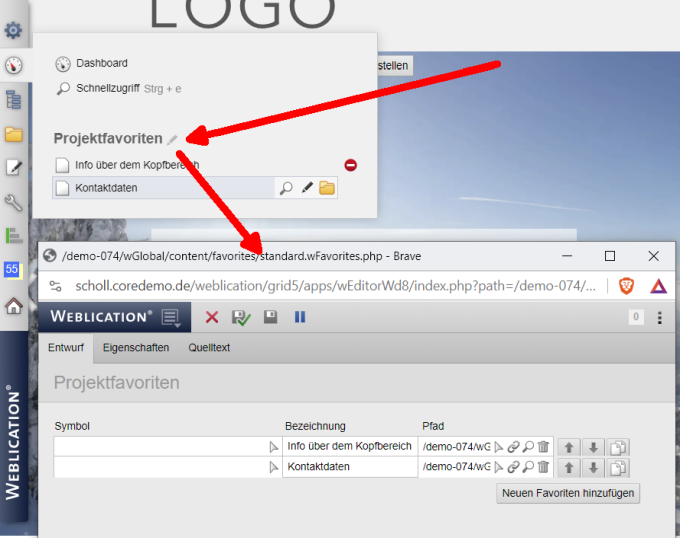Viewport: 680px width, 538px height.
Task: Open the settings gear in left sidebar
Action: 13,30
